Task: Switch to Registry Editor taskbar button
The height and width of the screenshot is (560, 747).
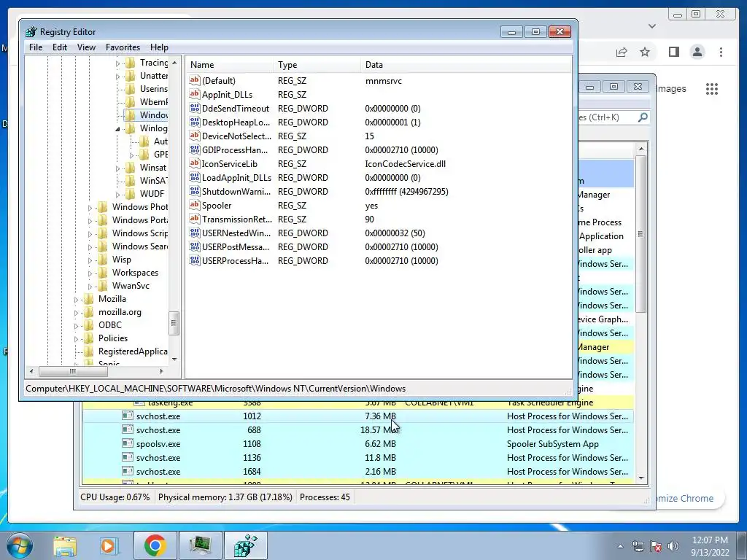Action: tap(246, 545)
